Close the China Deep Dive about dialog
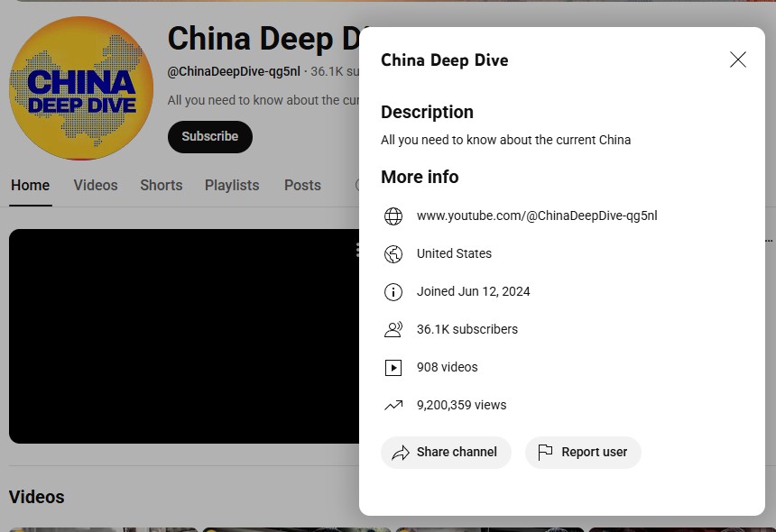 [737, 60]
